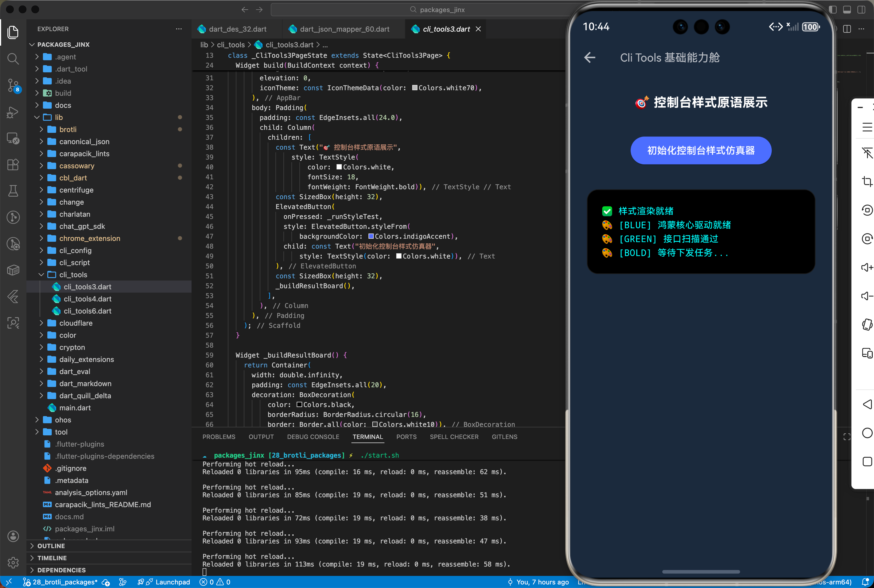Image resolution: width=874 pixels, height=588 pixels.
Task: Open the Testing flask view
Action: coord(13,191)
